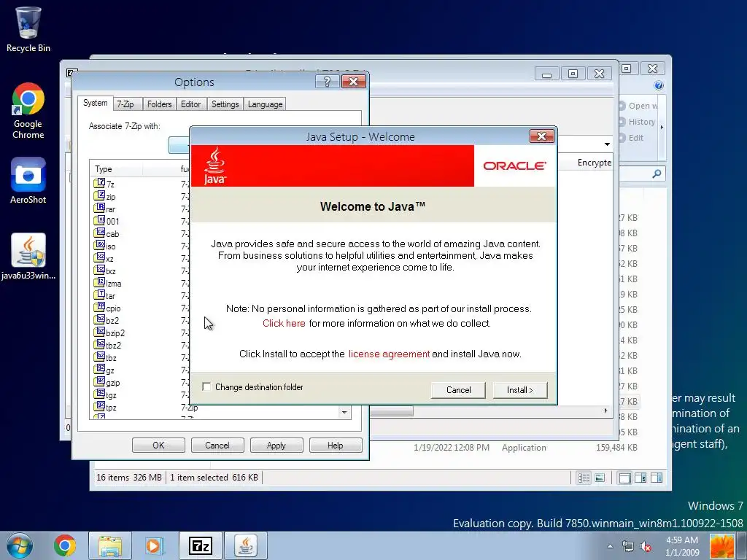Open the Recycle Bin desktop icon

tap(28, 28)
